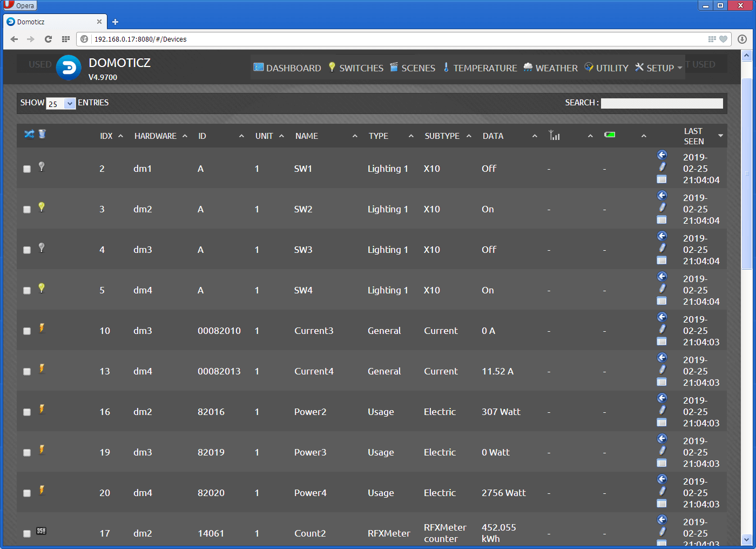
Task: Sort table by LAST SEEN column
Action: pos(703,136)
